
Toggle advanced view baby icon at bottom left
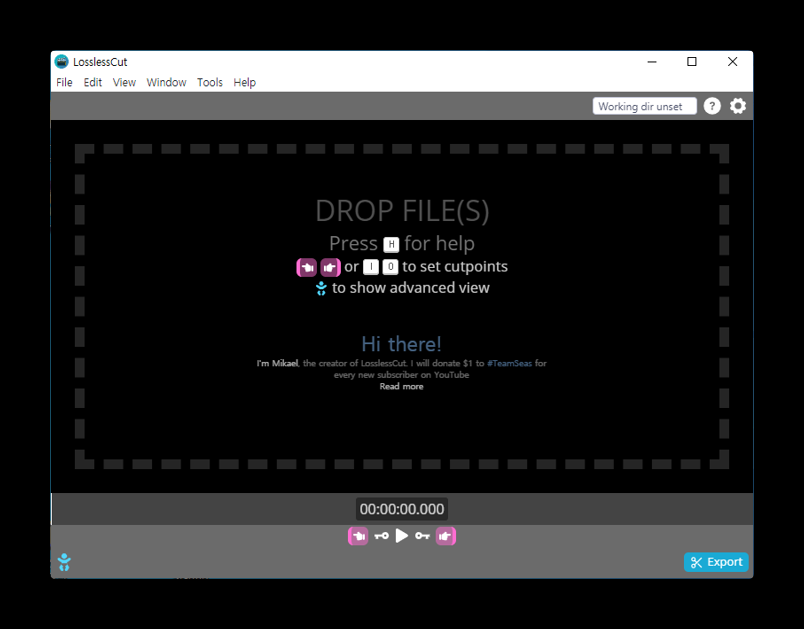tap(64, 562)
